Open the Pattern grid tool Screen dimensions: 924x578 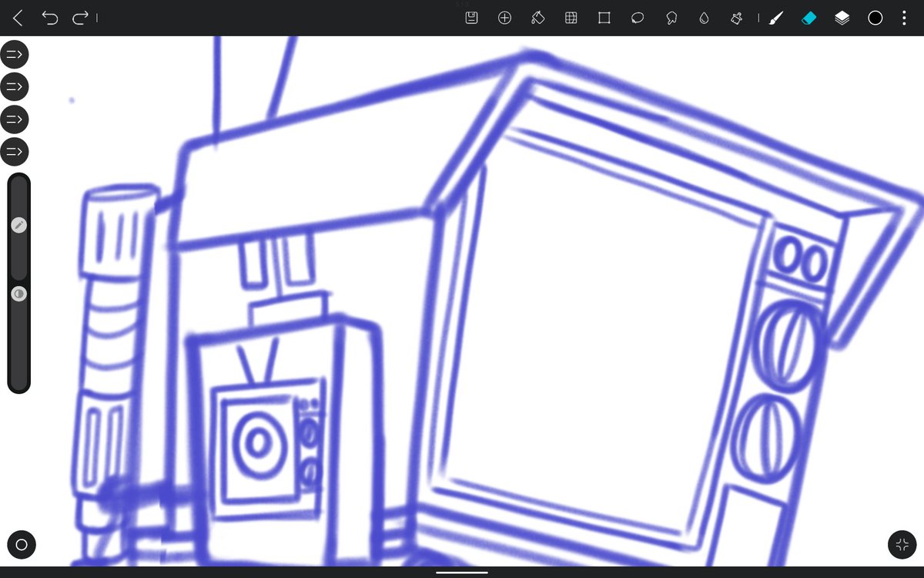(571, 17)
